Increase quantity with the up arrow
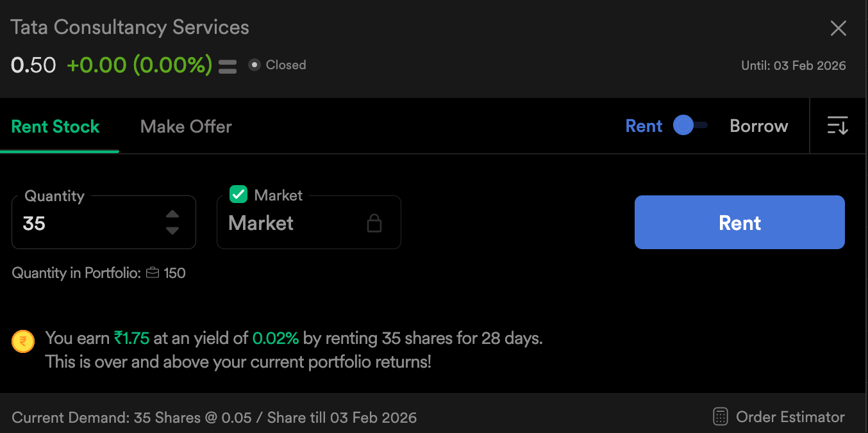868x433 pixels. coord(172,215)
